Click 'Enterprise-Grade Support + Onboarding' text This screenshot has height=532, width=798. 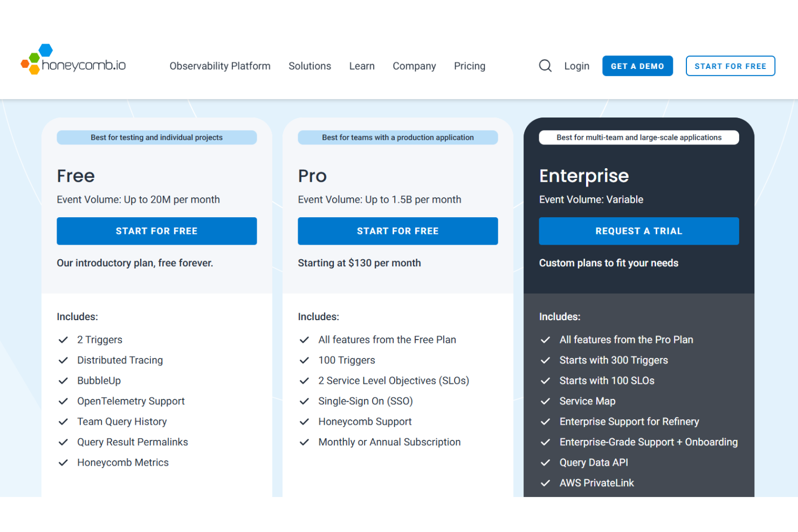pos(649,442)
